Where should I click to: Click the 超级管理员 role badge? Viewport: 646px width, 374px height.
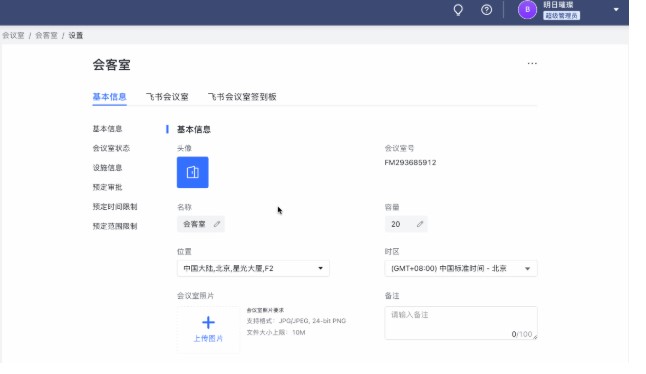561,16
